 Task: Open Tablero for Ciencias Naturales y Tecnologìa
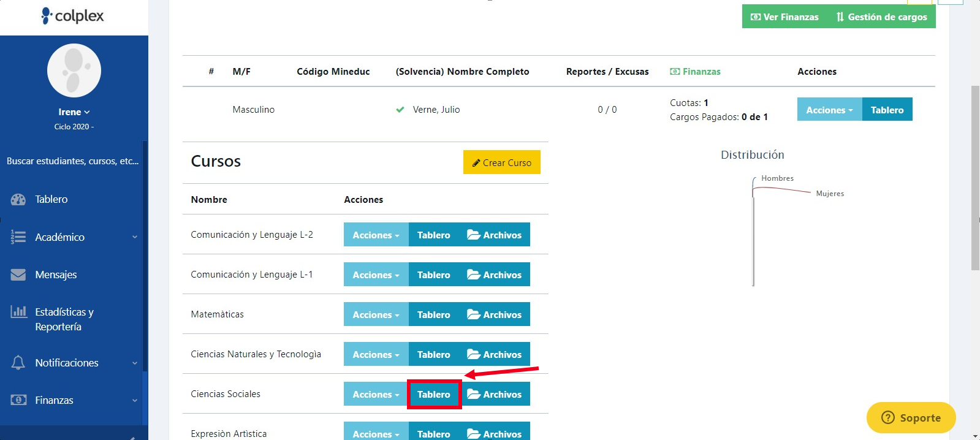click(433, 354)
